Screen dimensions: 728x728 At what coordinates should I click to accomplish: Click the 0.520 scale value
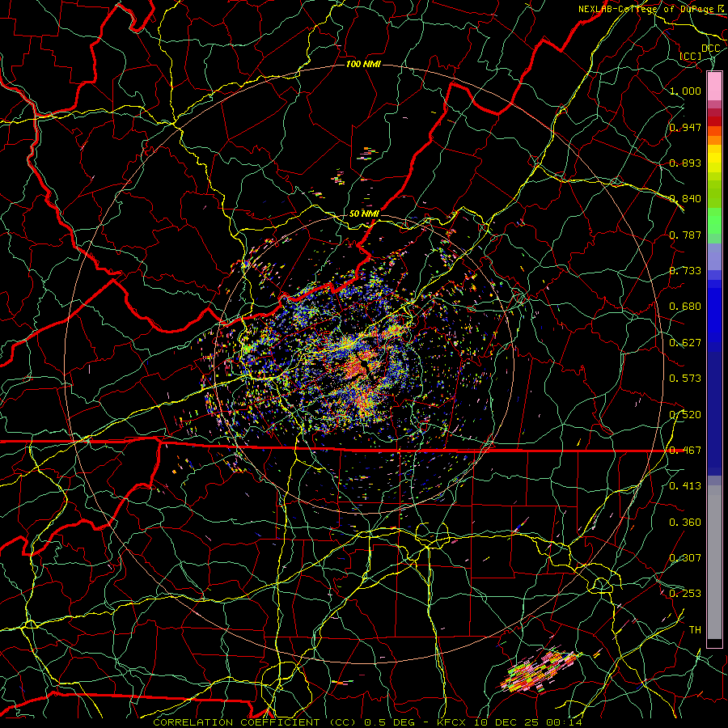click(x=685, y=415)
